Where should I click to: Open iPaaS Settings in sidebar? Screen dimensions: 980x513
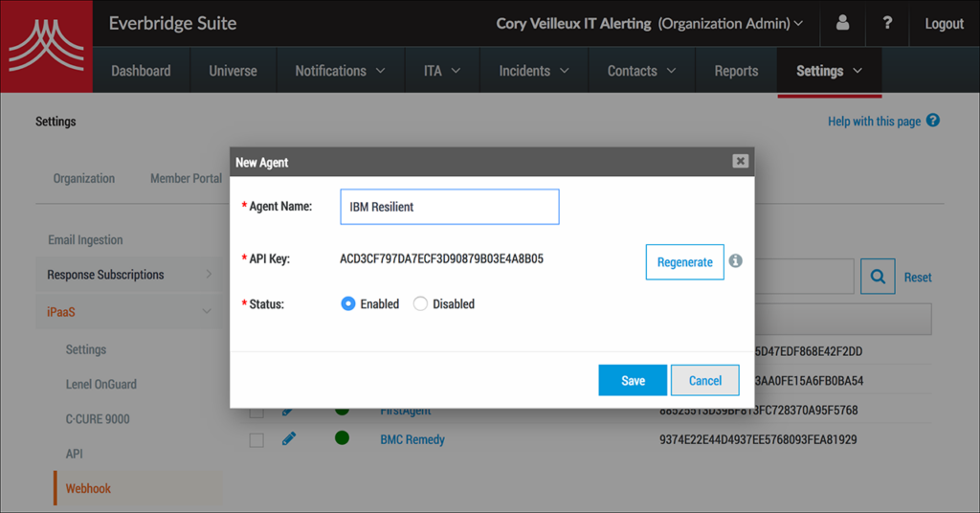[86, 349]
